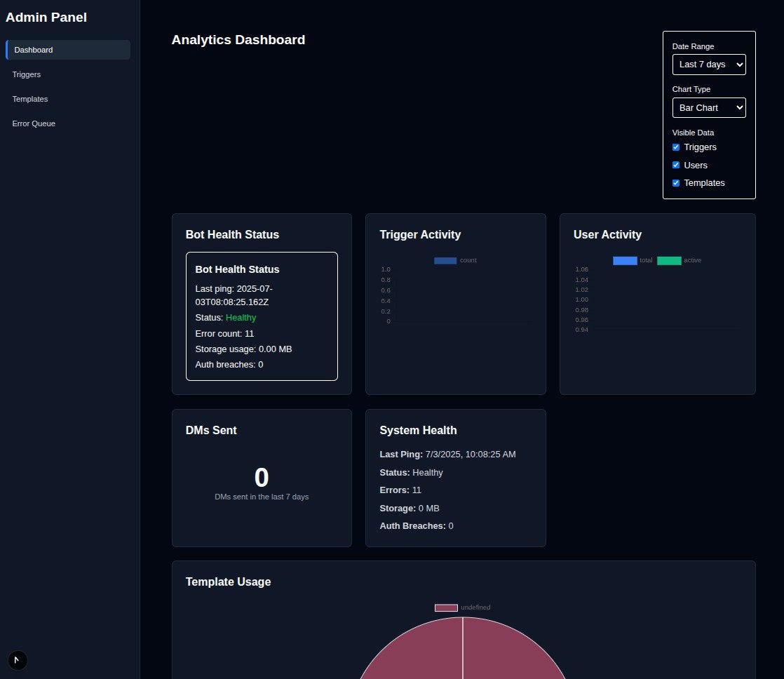Click the Admin Panel title
Screen dimensions: 784x679
click(x=46, y=18)
